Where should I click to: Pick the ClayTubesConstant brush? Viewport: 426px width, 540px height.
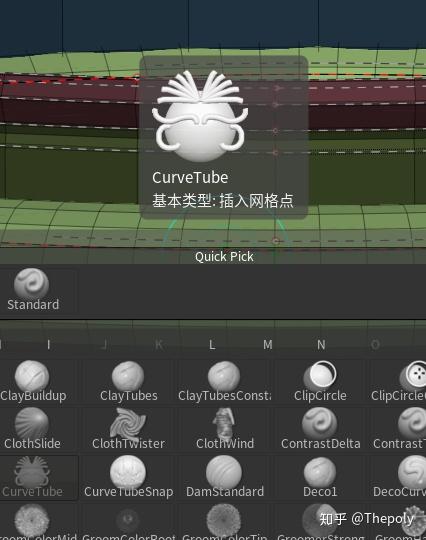click(x=225, y=381)
